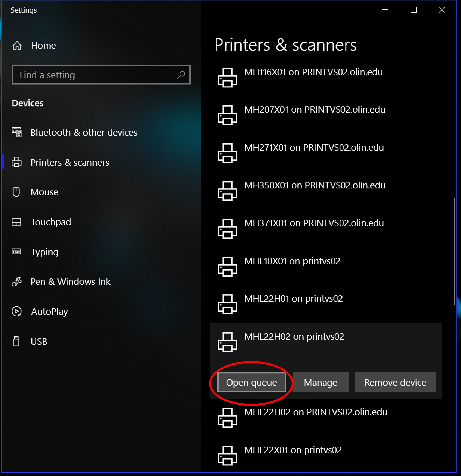Click the MH350X01 printer icon

pyautogui.click(x=227, y=191)
